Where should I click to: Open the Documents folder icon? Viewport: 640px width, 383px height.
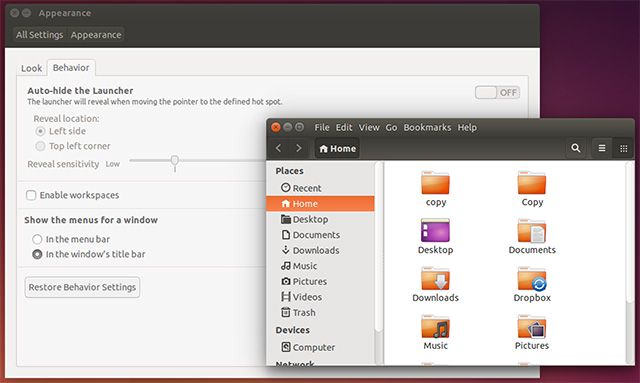[531, 230]
